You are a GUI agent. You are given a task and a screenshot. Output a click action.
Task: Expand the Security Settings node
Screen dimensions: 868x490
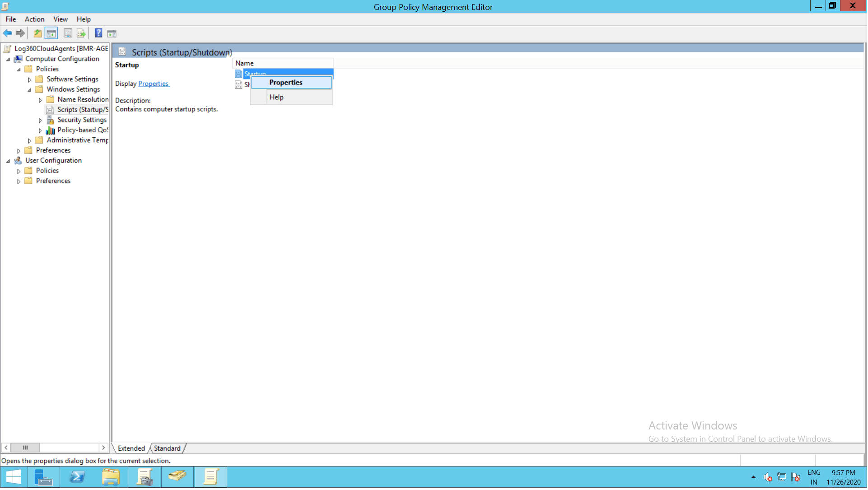pyautogui.click(x=40, y=121)
